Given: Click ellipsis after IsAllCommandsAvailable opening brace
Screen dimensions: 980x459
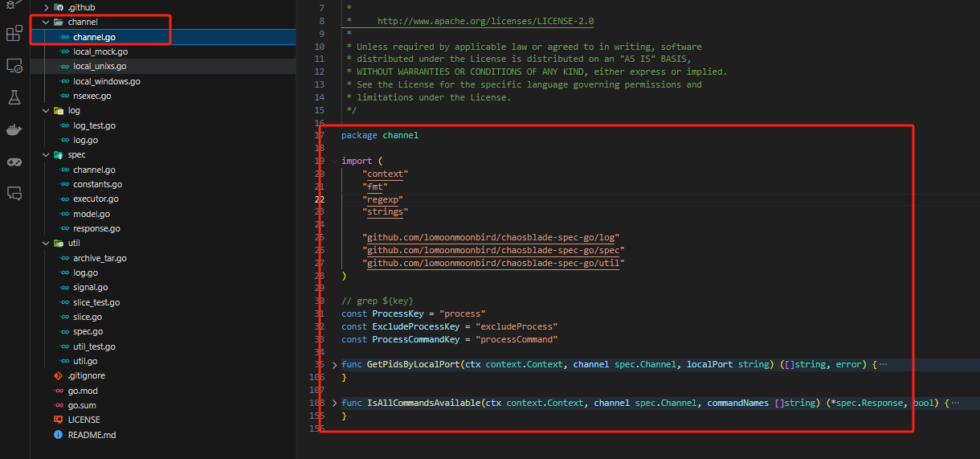Looking at the screenshot, I should coord(955,403).
